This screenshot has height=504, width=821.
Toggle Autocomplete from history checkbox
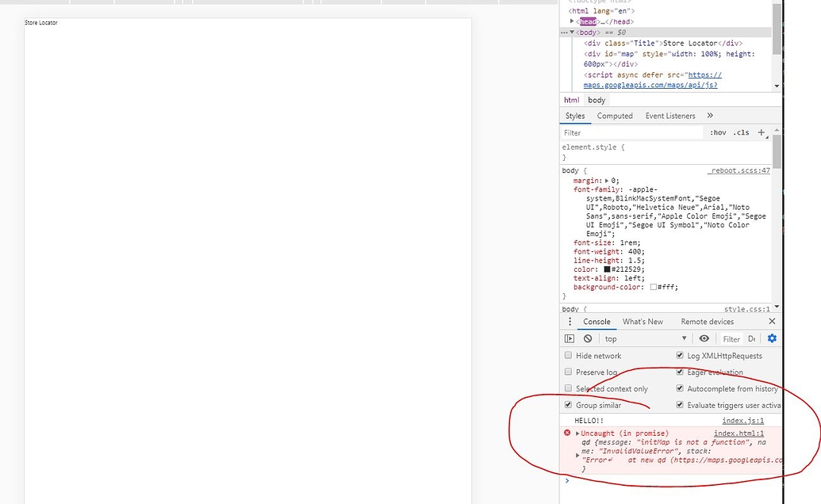[x=680, y=388]
